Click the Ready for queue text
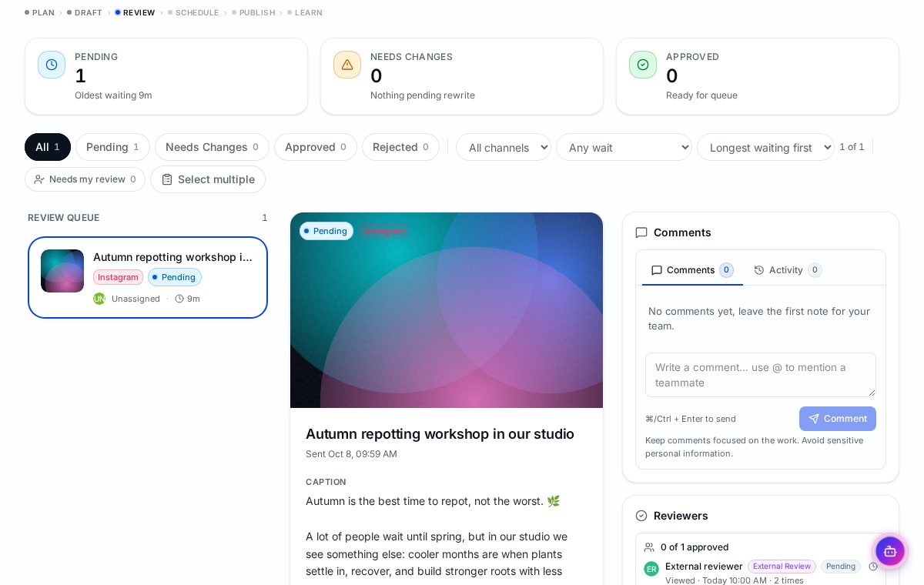Viewport: 924px width, 585px height. [x=701, y=95]
